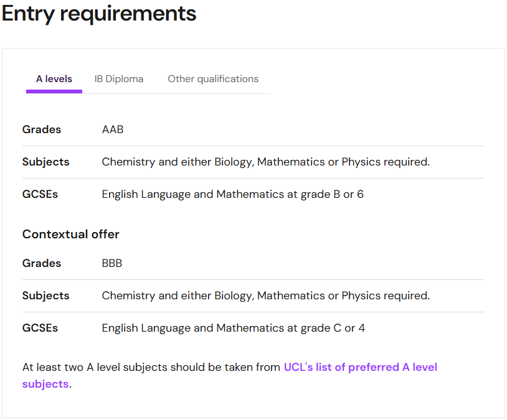
Task: Click the Subjects label above Contextual offer
Action: pos(46,162)
